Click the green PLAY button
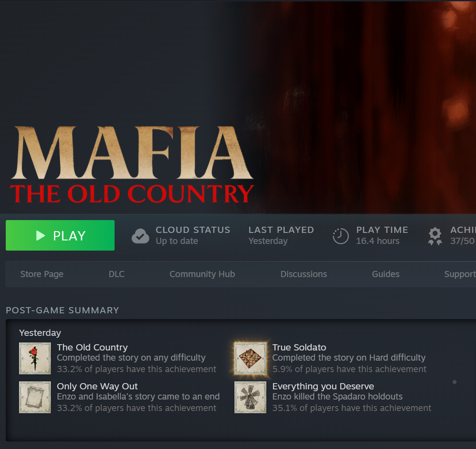This screenshot has height=449, width=476. pos(60,235)
